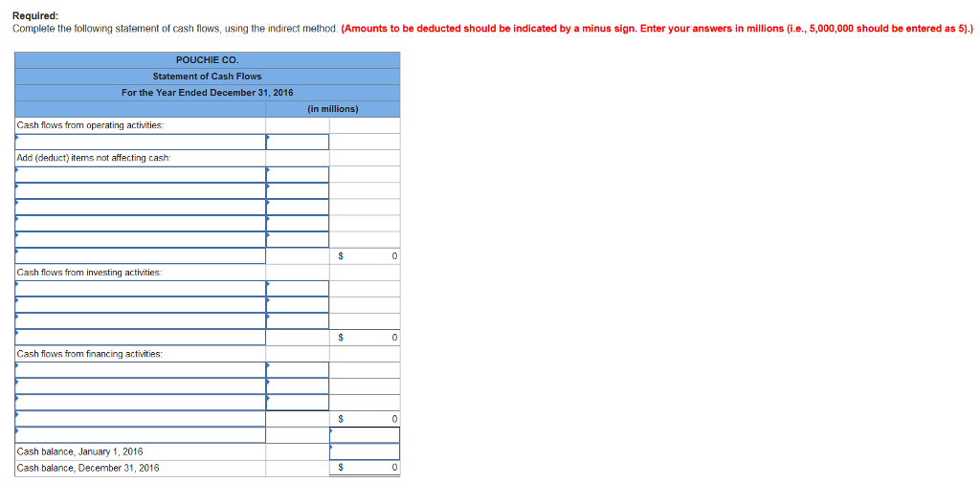Open fifth label dropdown under Add (deduct) items
The width and height of the screenshot is (980, 483).
141,239
